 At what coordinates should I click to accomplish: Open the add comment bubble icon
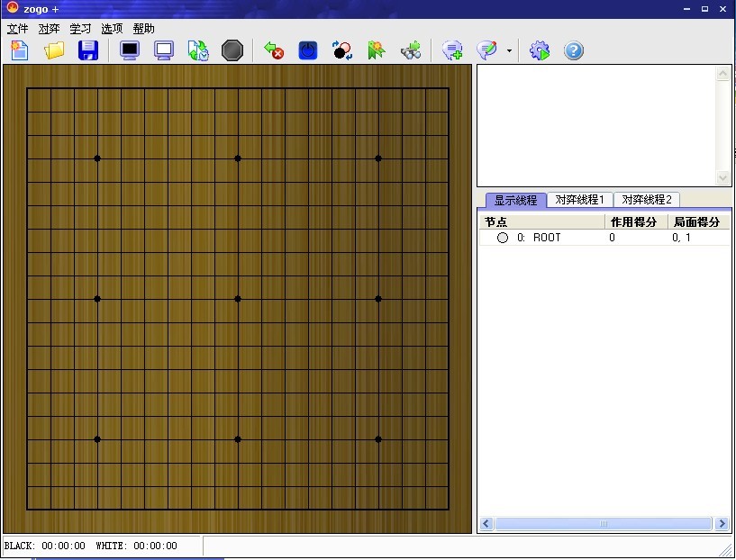pyautogui.click(x=452, y=50)
